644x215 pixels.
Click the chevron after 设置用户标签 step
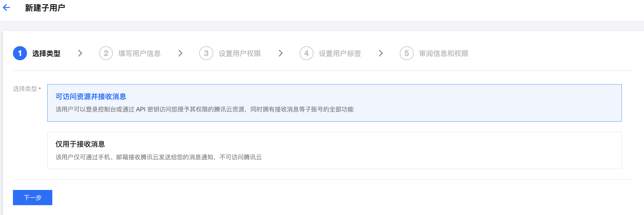tap(381, 53)
